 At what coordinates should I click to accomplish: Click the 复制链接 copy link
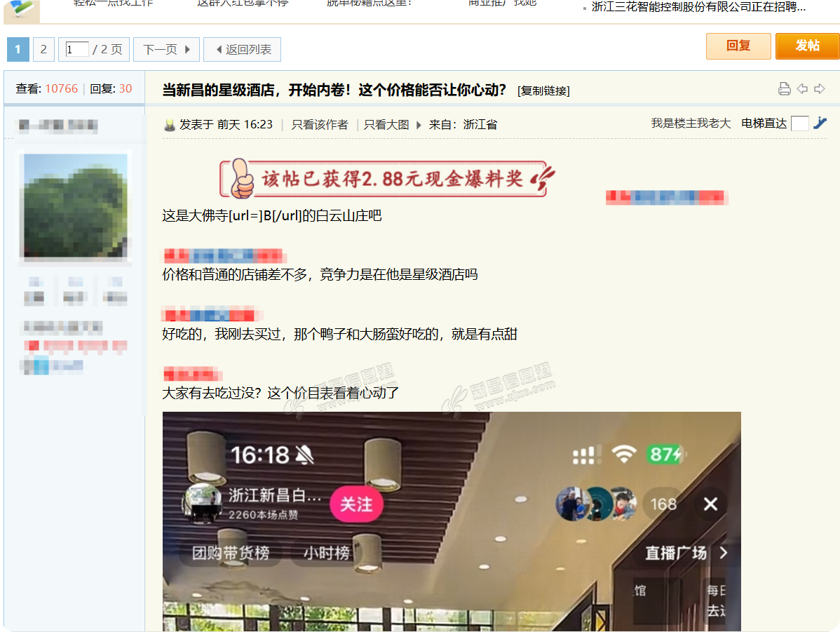(543, 90)
